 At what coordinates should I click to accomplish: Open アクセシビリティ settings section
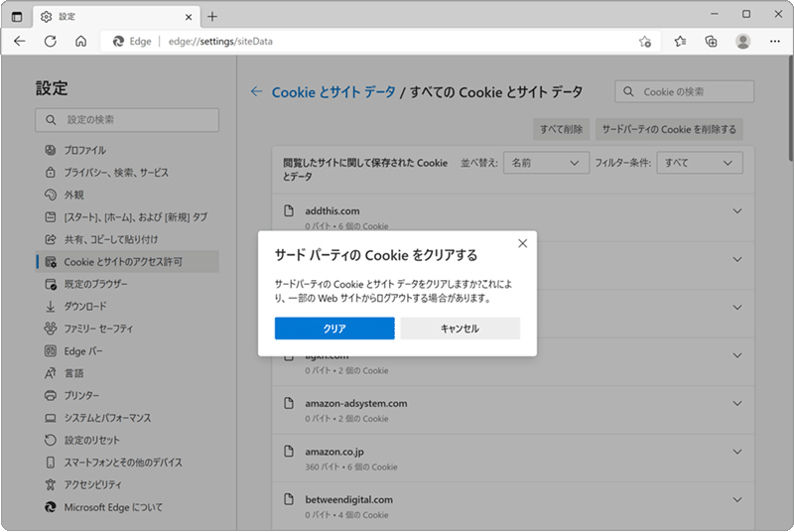pos(127,484)
